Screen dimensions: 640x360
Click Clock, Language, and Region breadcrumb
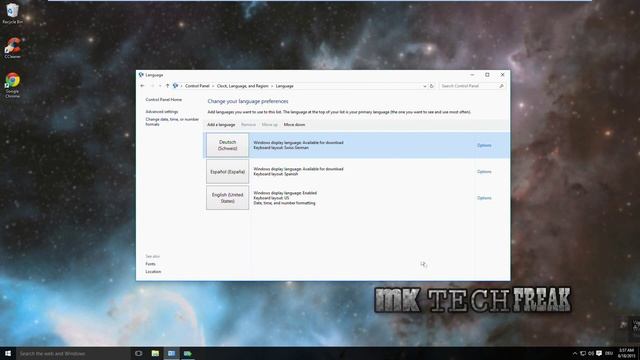(242, 86)
